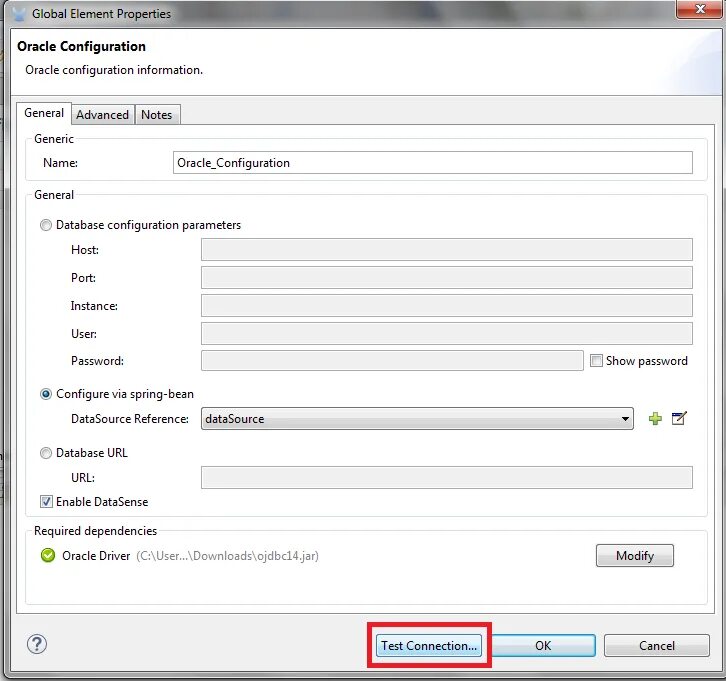Click the Host input field
The width and height of the screenshot is (726, 681).
pos(447,250)
